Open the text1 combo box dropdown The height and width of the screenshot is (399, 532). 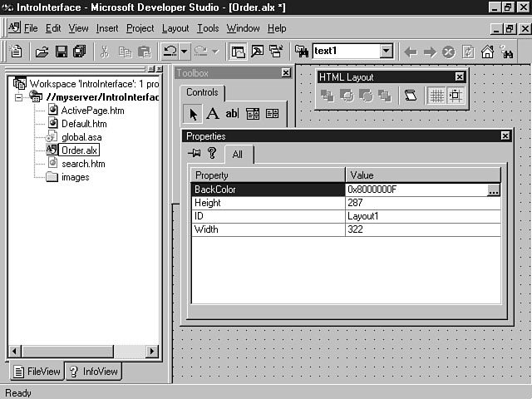(386, 52)
